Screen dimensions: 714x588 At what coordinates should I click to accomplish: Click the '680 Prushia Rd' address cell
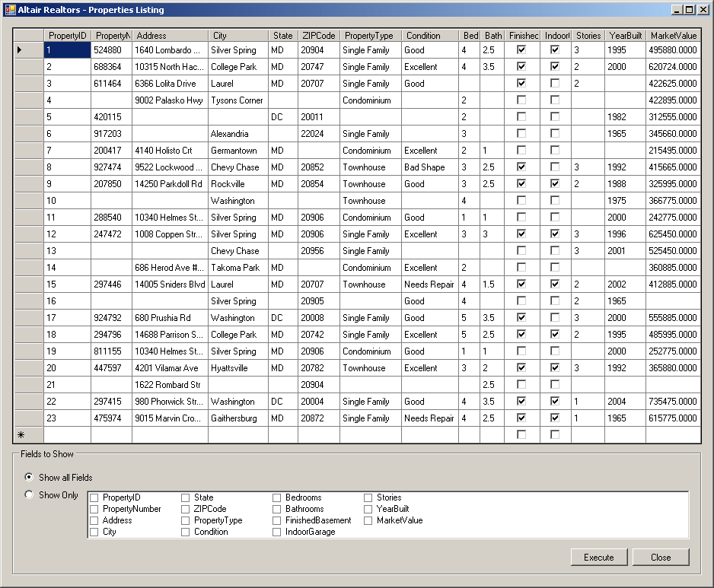[x=170, y=318]
